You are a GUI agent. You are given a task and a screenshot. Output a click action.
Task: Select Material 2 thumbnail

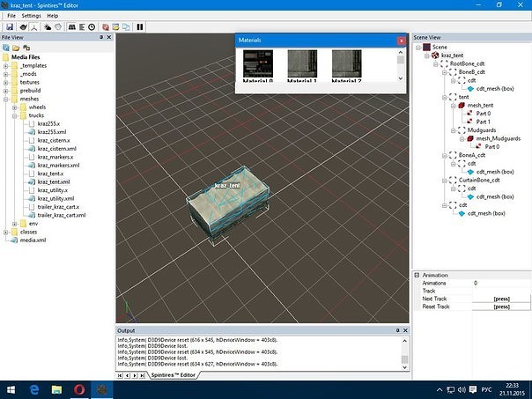click(346, 63)
